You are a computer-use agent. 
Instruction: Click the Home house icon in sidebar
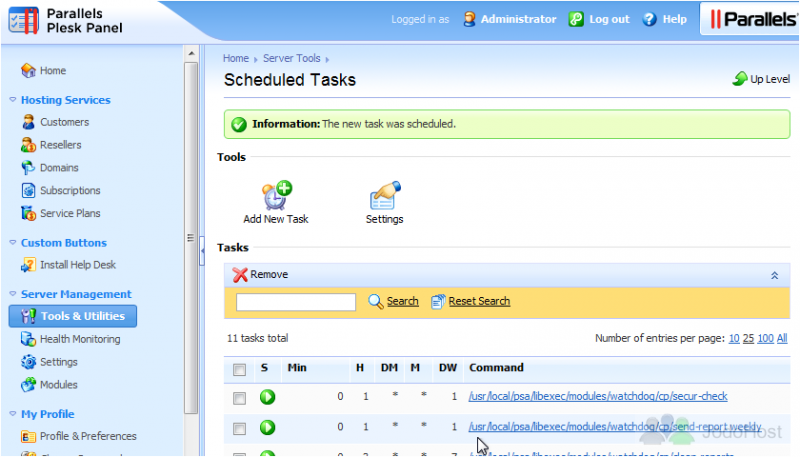click(x=28, y=70)
